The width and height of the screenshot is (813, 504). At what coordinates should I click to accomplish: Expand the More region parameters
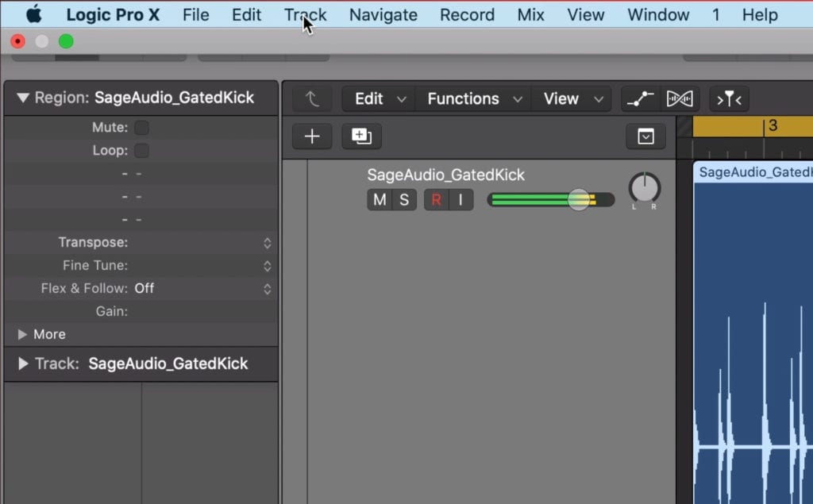22,334
